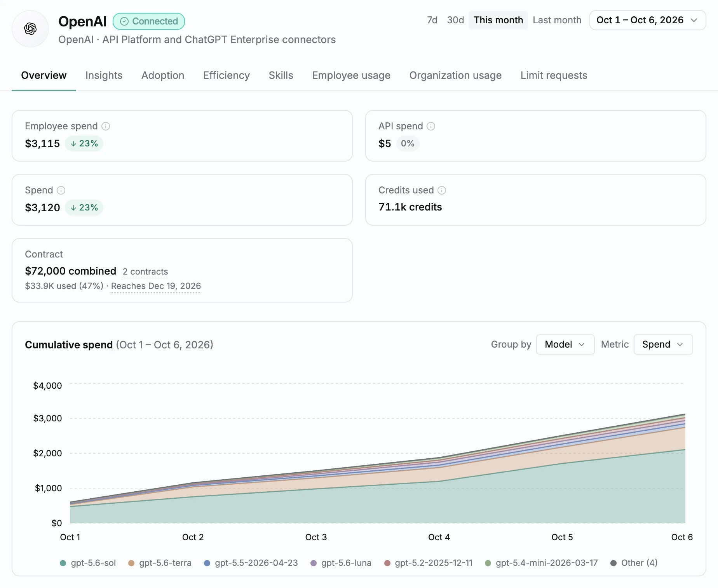Toggle gpt-5.6-sol legend color dot

tap(63, 563)
